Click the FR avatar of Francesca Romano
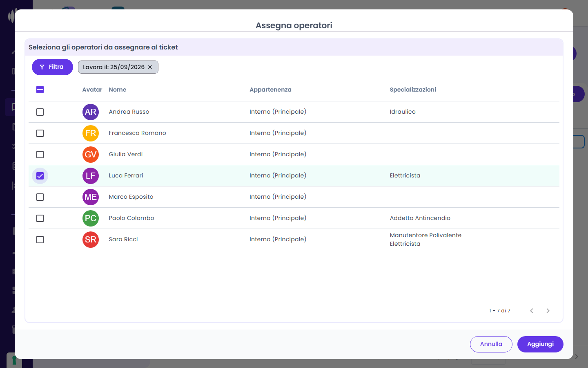 [x=91, y=133]
